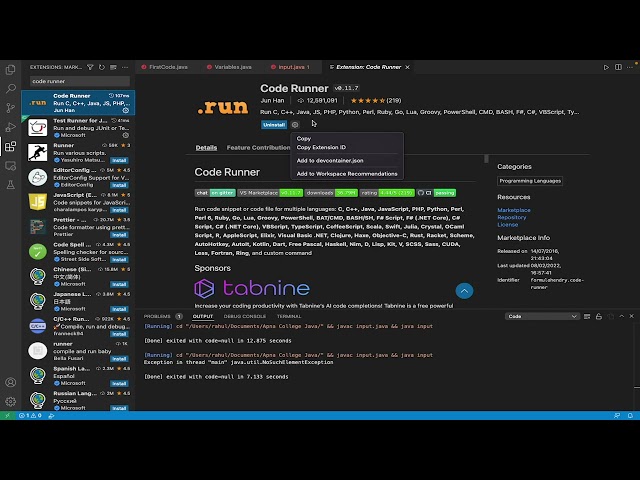Open editor more actions ellipsis
Image resolution: width=640 pixels, height=480 pixels.
coord(630,67)
